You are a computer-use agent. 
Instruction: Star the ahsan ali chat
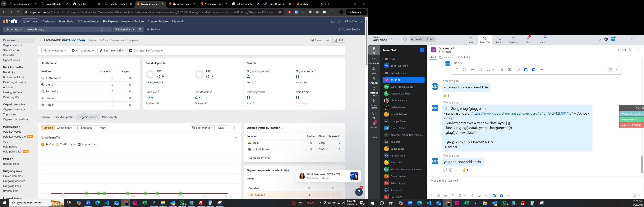[x=440, y=48]
